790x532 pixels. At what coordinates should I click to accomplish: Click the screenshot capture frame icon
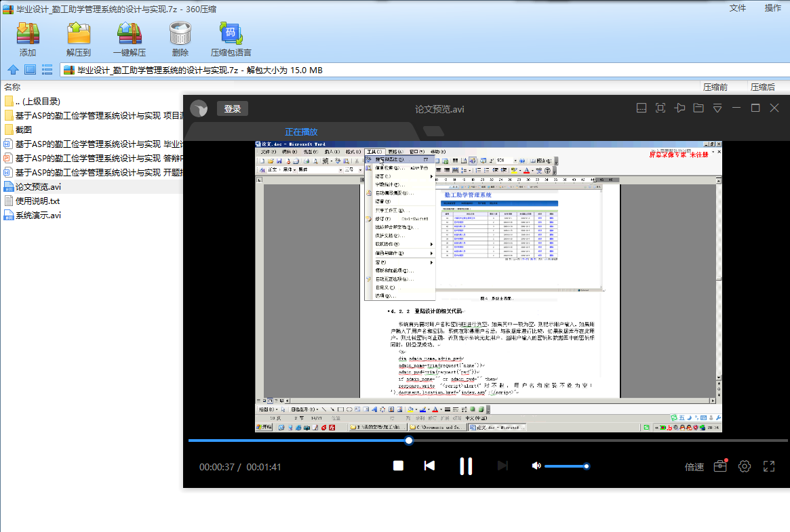(x=660, y=108)
